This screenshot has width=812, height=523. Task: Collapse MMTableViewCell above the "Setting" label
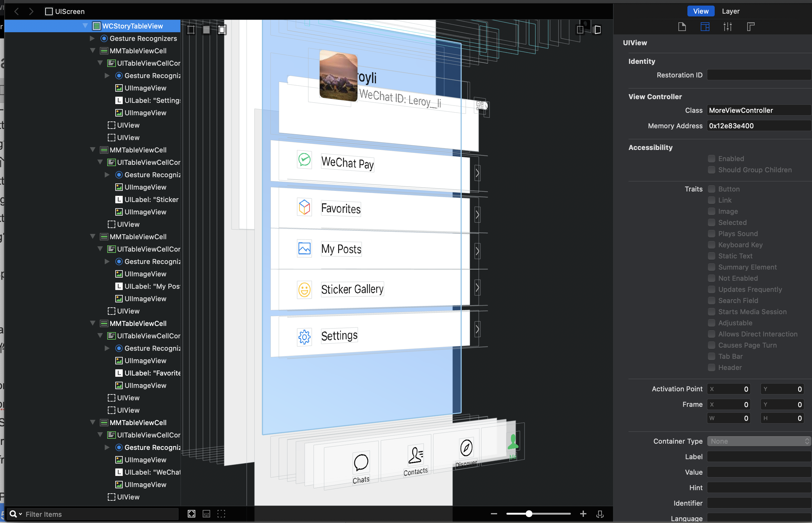(x=92, y=51)
